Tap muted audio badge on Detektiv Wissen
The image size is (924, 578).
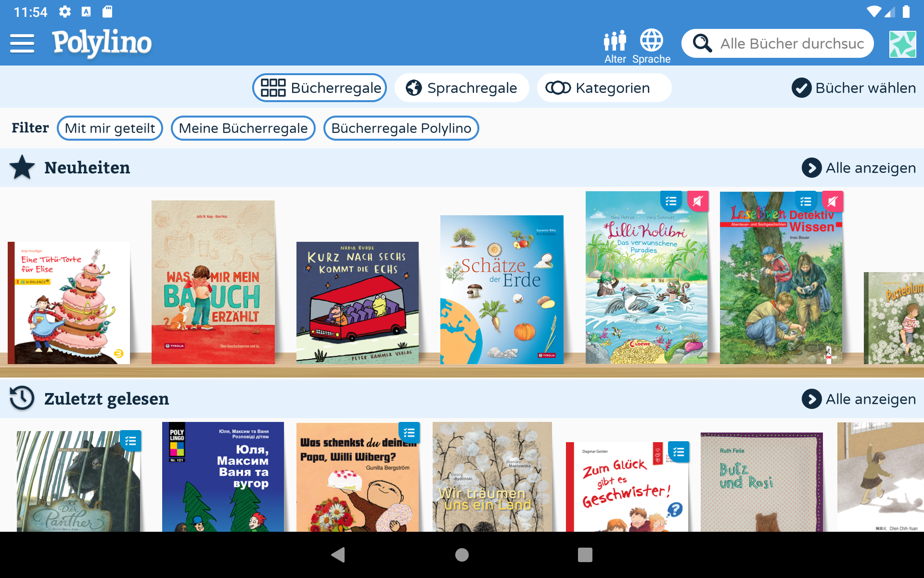click(x=833, y=201)
